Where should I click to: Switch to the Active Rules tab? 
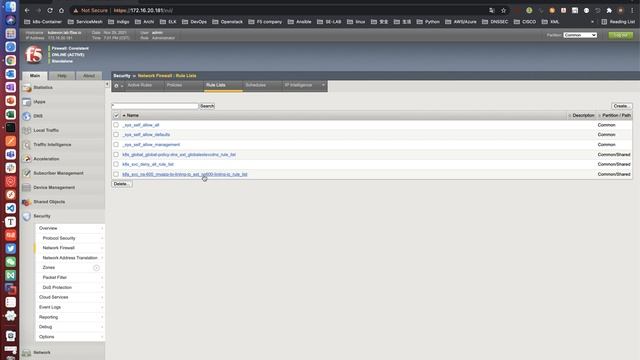pyautogui.click(x=140, y=85)
